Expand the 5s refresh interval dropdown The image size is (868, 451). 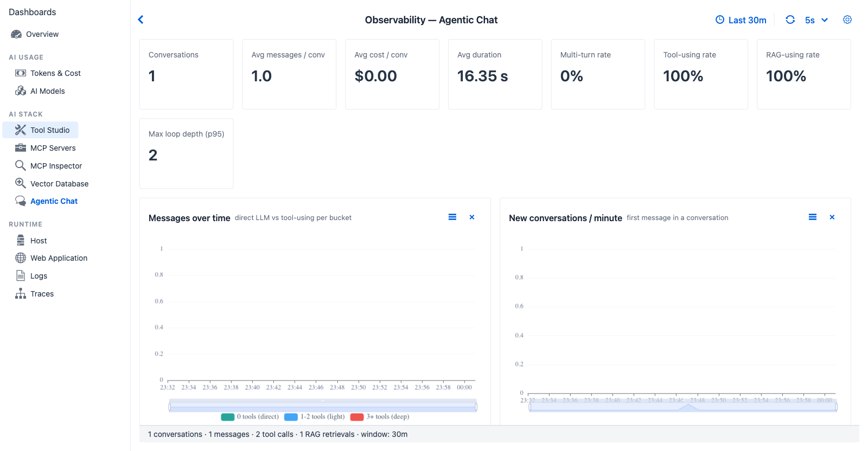[816, 20]
